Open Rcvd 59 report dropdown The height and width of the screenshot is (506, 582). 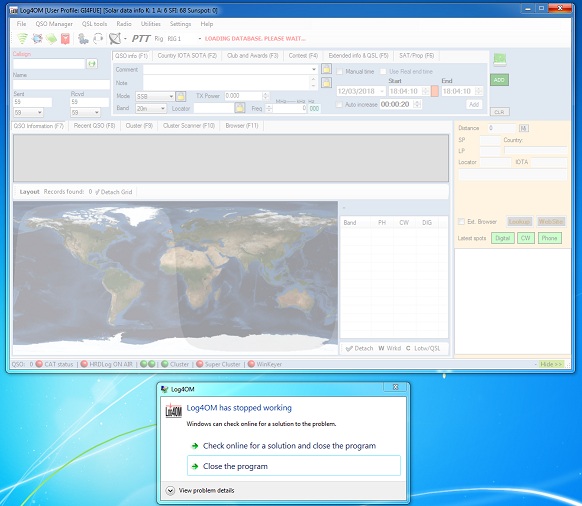[x=97, y=112]
